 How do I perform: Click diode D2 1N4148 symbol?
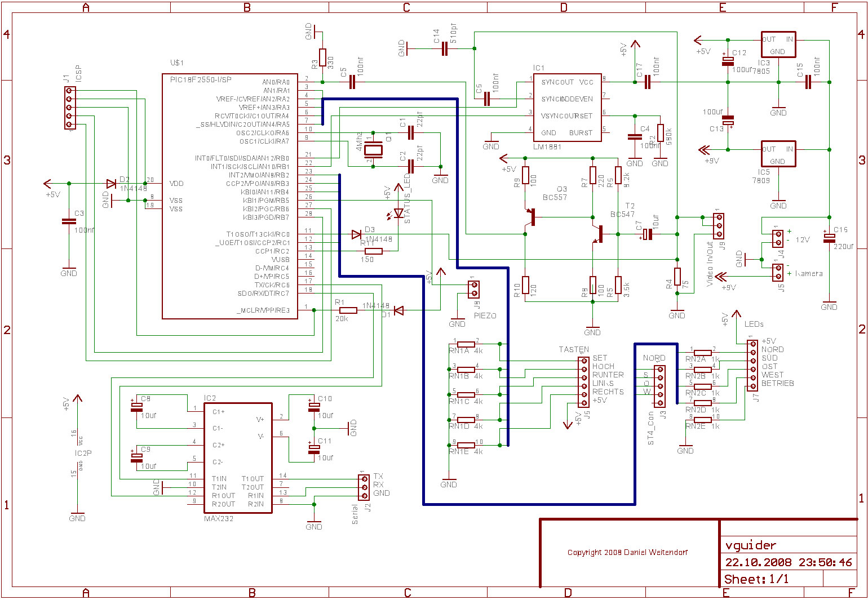coord(111,184)
